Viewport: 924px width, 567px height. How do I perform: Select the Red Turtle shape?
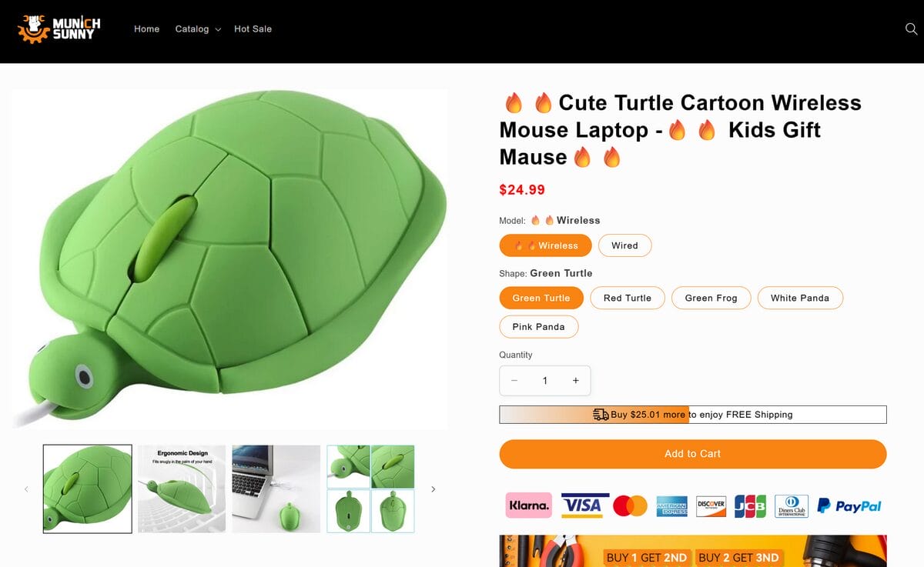pyautogui.click(x=628, y=298)
